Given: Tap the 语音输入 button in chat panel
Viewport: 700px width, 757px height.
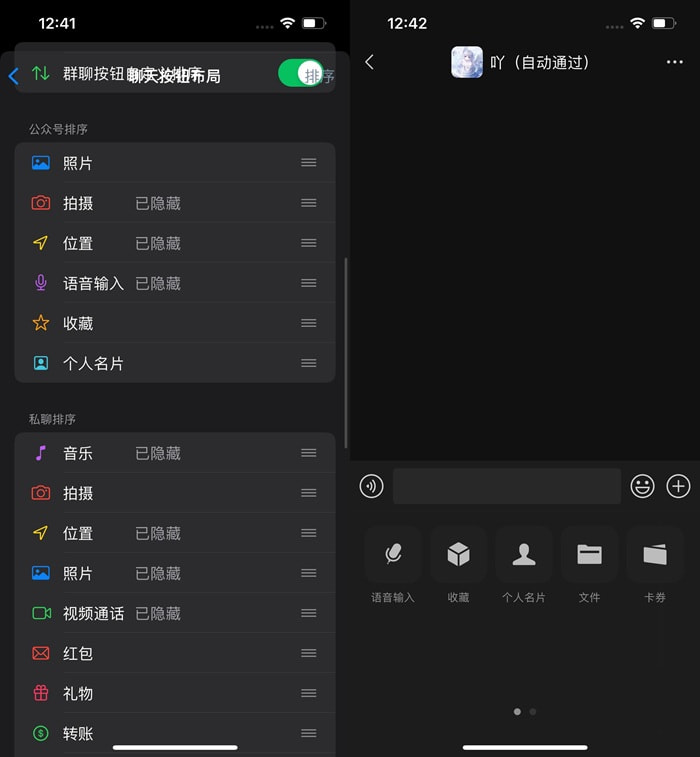Looking at the screenshot, I should point(393,554).
